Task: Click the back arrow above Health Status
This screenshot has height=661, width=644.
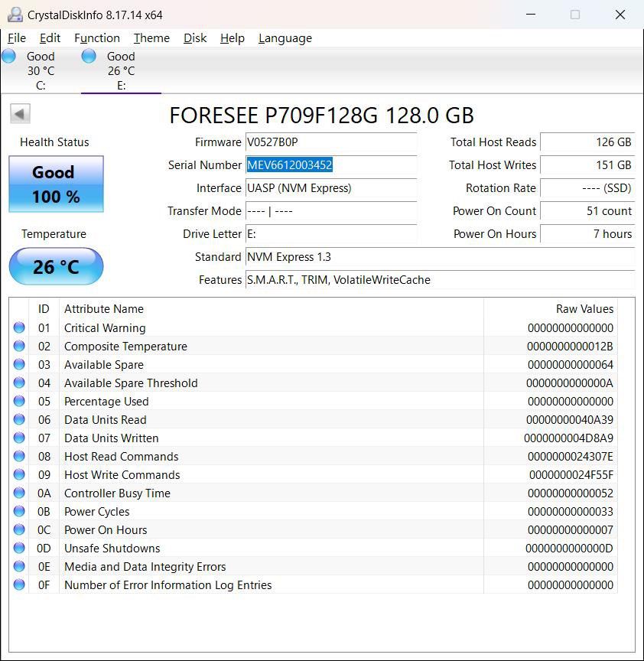Action: point(19,112)
